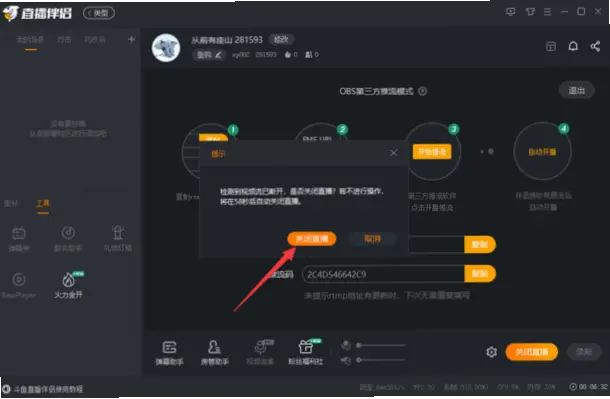
Task: Click title bar shirt skin icon
Action: coord(530,12)
